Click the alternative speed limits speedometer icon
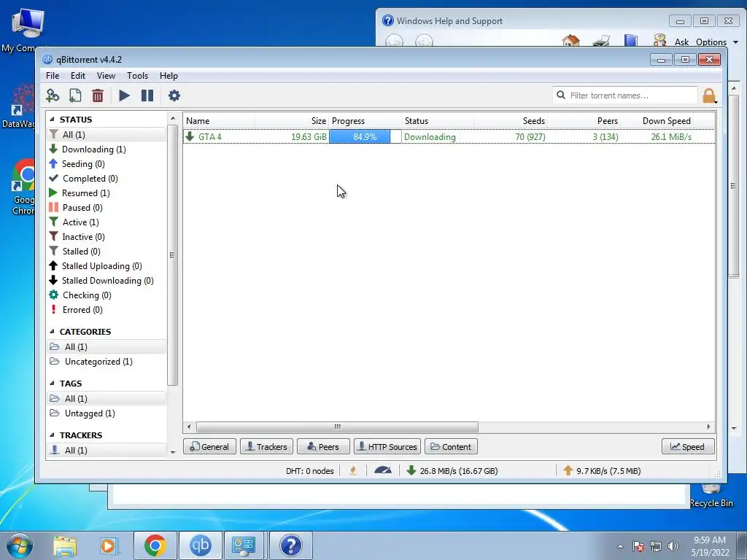This screenshot has width=747, height=560. [382, 471]
